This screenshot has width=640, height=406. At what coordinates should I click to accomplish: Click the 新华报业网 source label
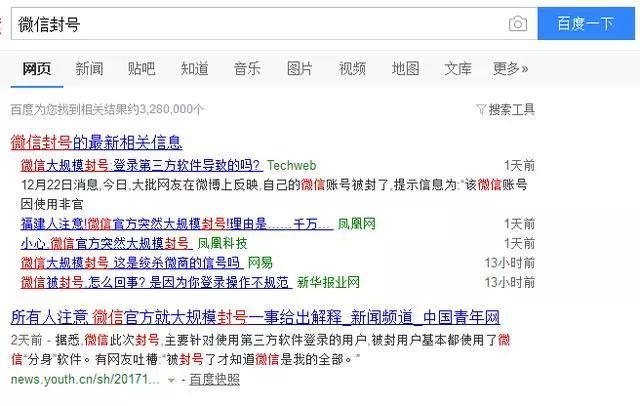[328, 282]
